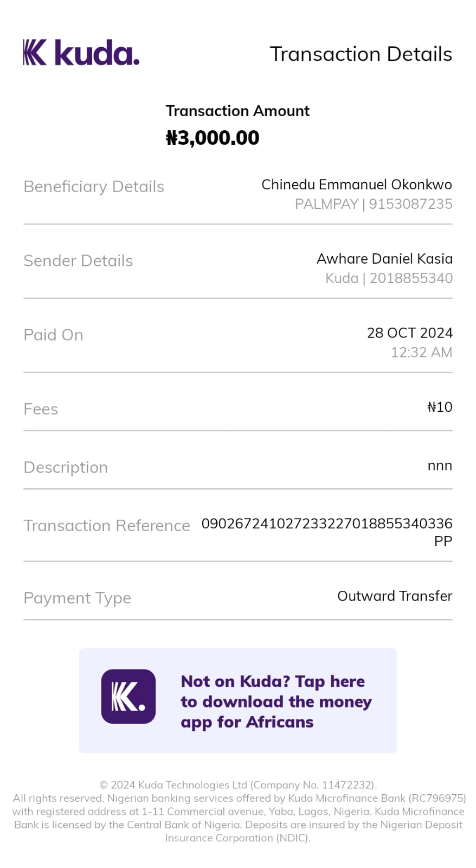This screenshot has width=476, height=868.
Task: Select the 'nnn' description text
Action: (x=439, y=466)
